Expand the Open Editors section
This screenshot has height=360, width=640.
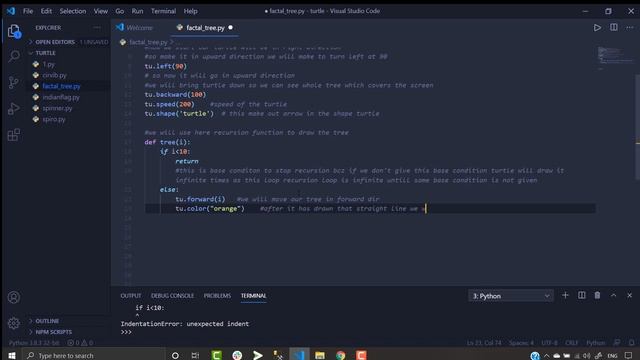(x=68, y=42)
